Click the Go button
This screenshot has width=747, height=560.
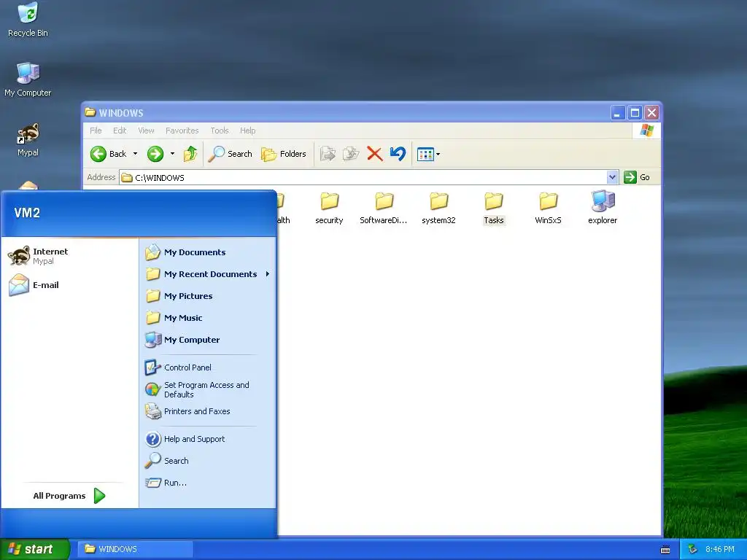(x=638, y=177)
